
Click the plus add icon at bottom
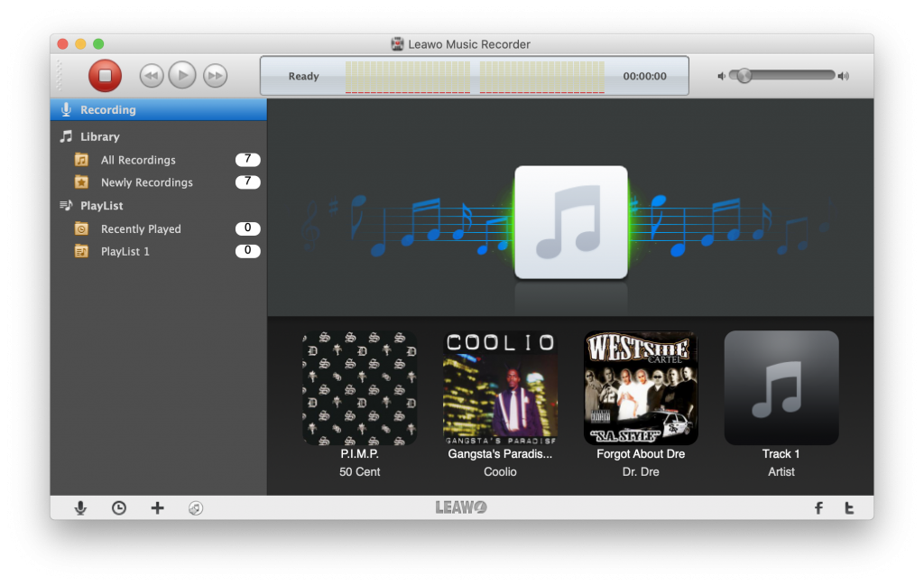pos(157,508)
